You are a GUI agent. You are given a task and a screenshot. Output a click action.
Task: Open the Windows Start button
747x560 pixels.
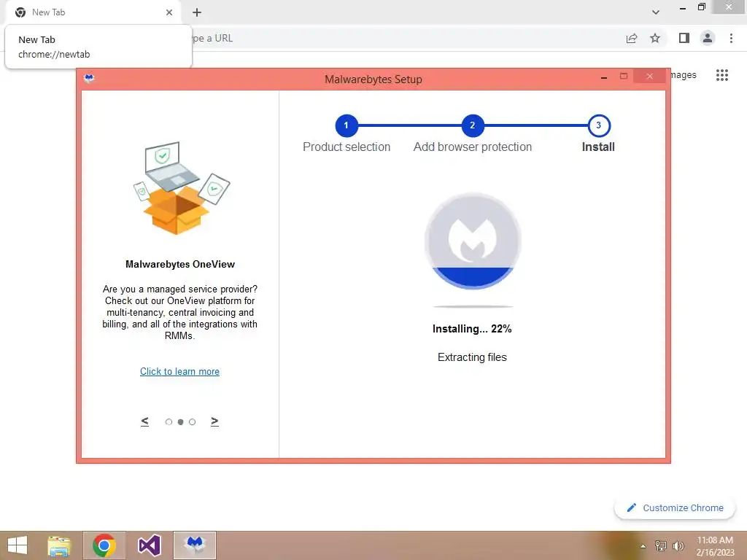pyautogui.click(x=18, y=545)
